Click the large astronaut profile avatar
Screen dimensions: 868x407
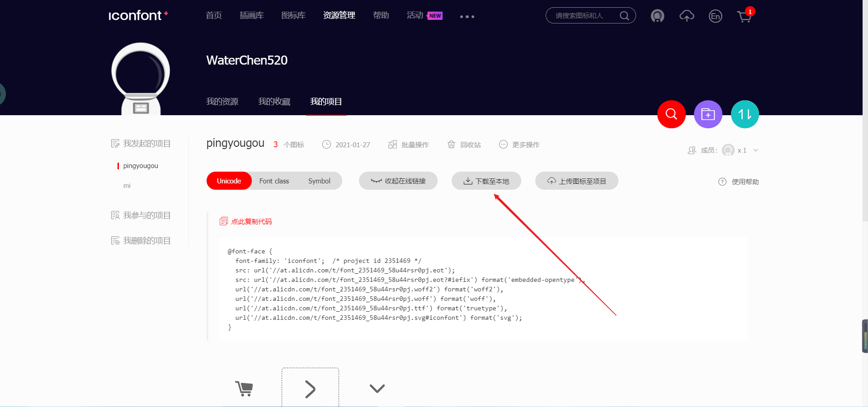click(x=141, y=79)
